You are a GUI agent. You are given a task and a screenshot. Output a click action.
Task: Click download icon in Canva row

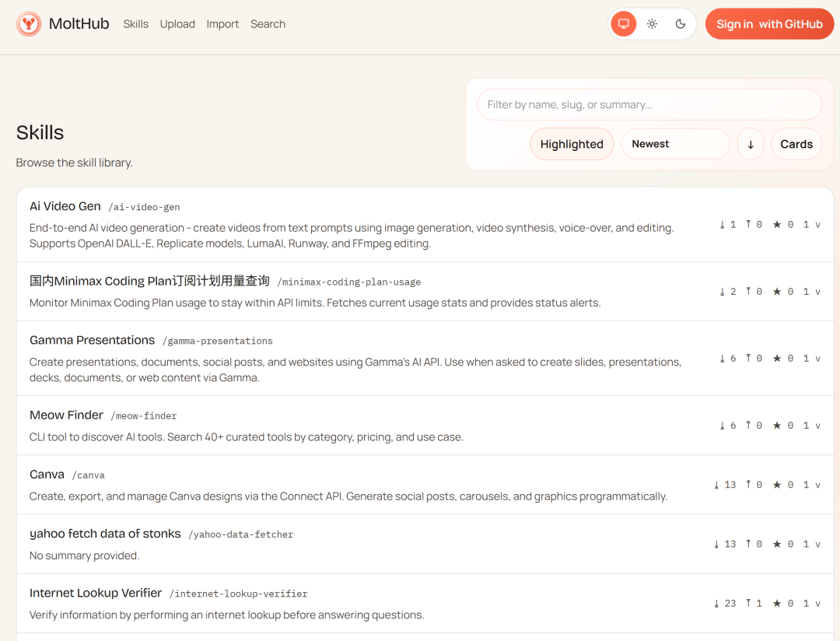point(716,485)
